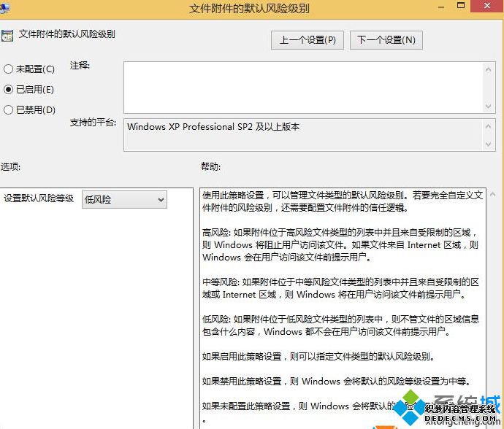
Task: Click the 高风险 help paragraph
Action: 340,244
